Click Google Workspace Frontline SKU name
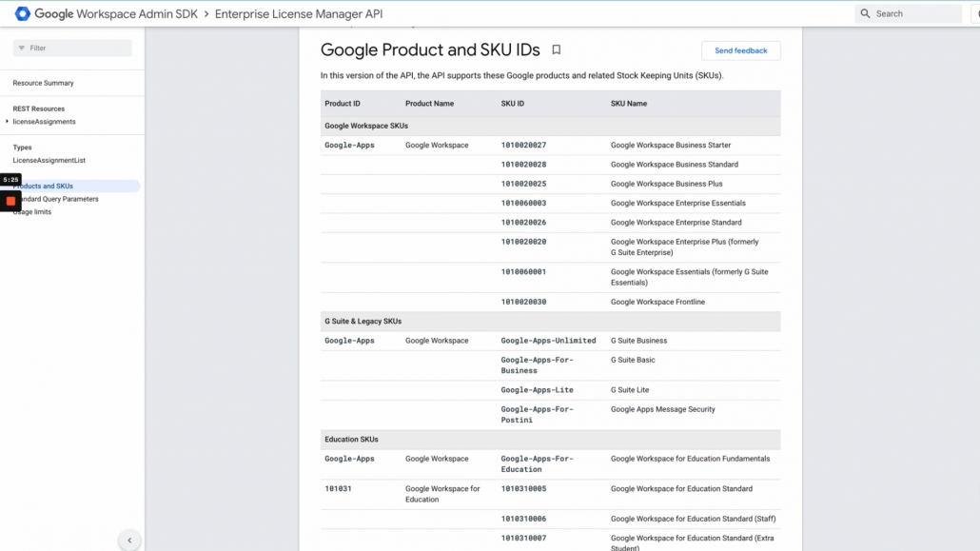 (657, 302)
